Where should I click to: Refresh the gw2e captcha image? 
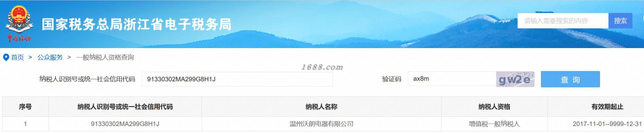click(x=515, y=79)
